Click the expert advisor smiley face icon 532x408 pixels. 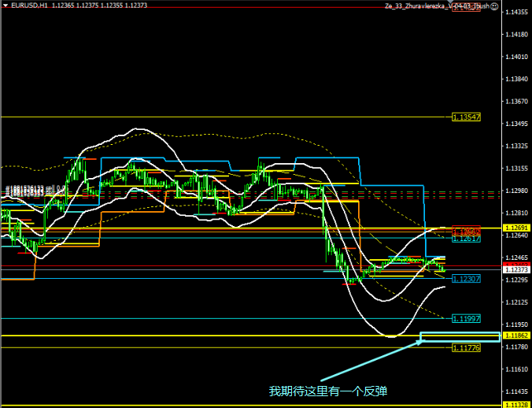(x=493, y=5)
